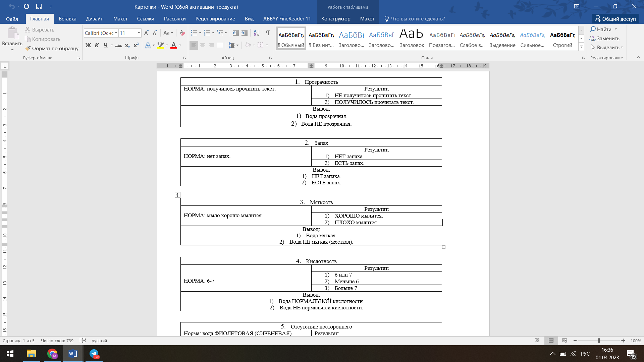Apply the red font color
This screenshot has height=362, width=644.
[174, 45]
